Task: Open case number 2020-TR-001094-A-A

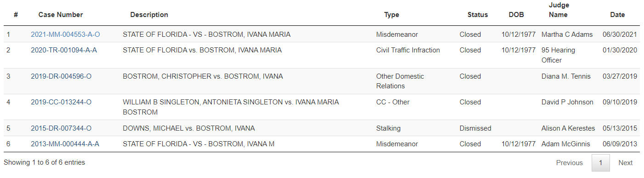Action: [64, 50]
